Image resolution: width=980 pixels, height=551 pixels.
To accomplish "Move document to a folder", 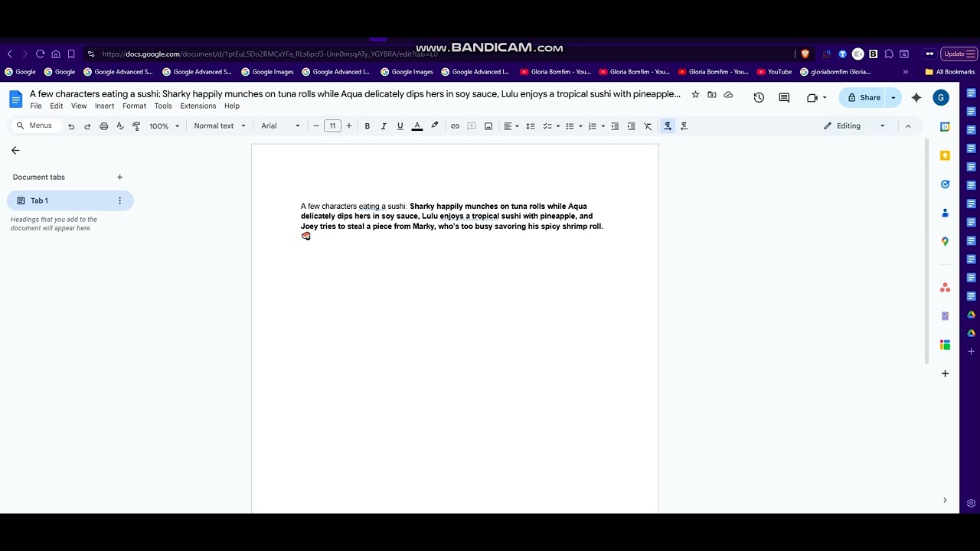I will (x=712, y=94).
